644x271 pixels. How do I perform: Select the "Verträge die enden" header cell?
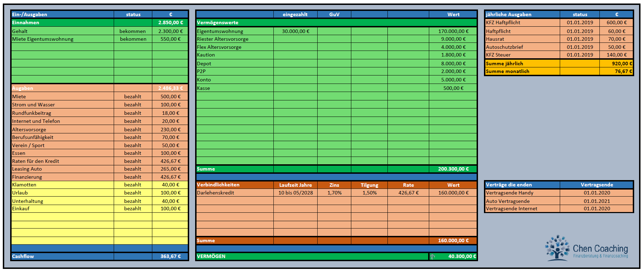[522, 185]
